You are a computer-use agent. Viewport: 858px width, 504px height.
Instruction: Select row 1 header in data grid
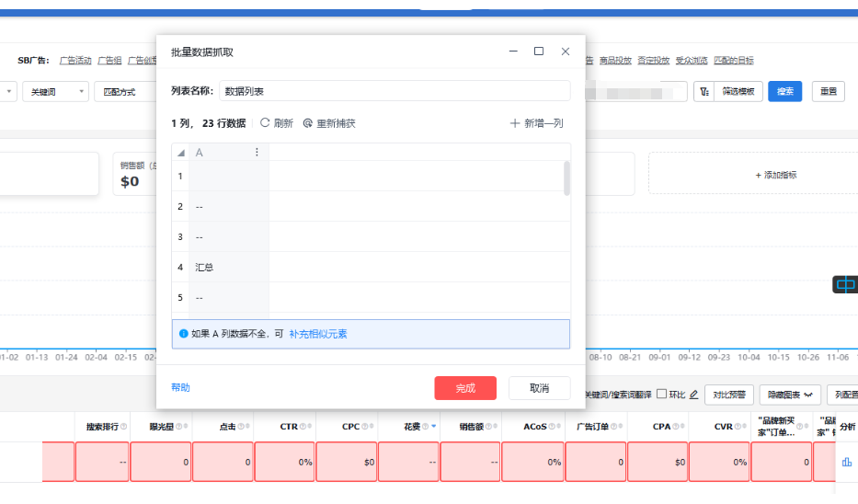[x=180, y=176]
